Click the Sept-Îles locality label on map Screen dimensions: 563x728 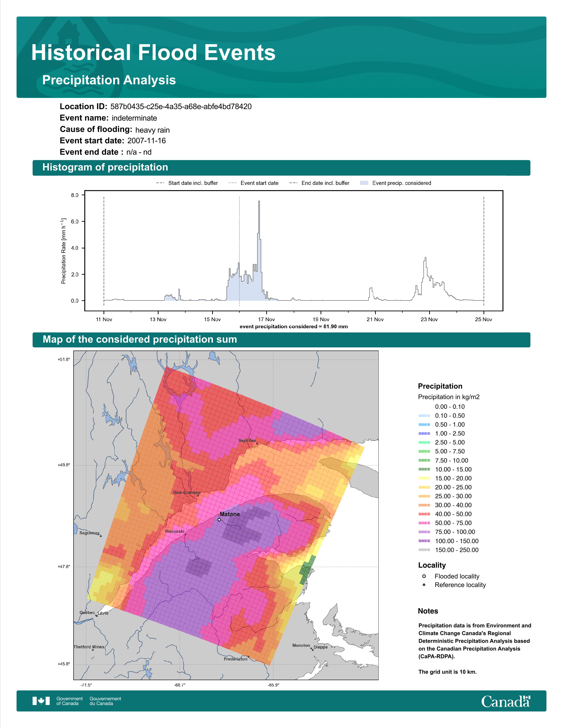(x=247, y=440)
